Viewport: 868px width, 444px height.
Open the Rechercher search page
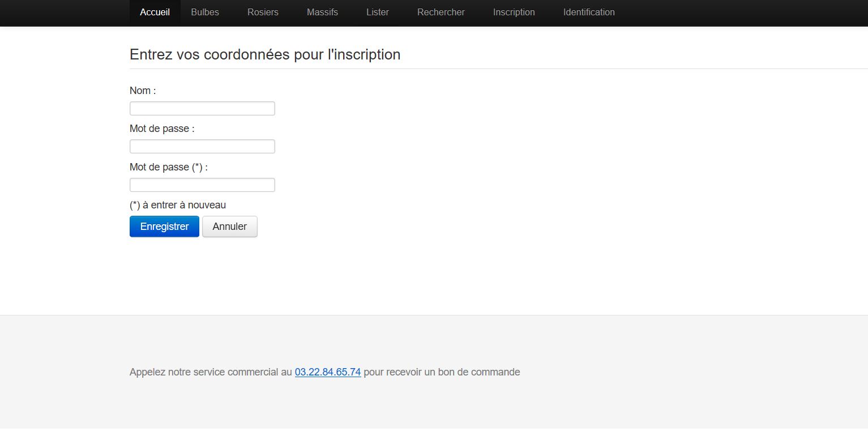pos(441,12)
